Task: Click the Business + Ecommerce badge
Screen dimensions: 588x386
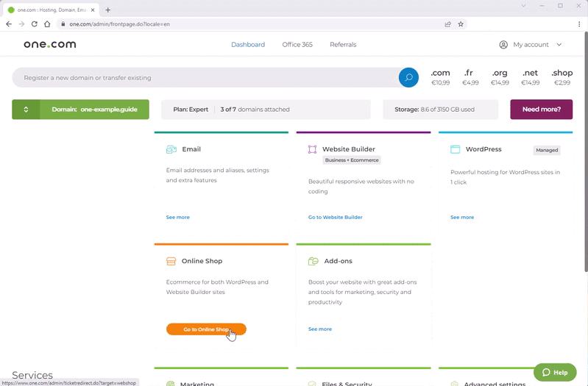Action: 352,160
